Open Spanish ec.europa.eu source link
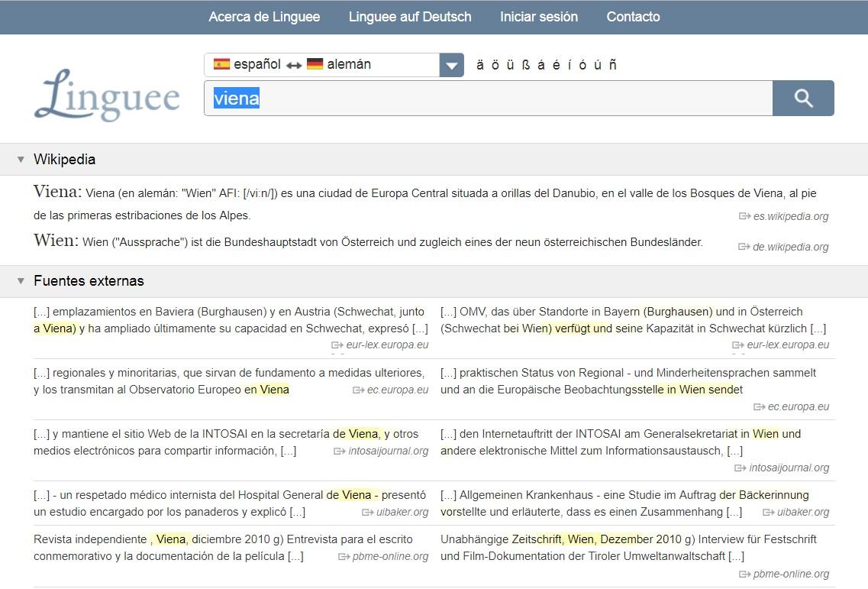This screenshot has height=589, width=868. pyautogui.click(x=391, y=390)
